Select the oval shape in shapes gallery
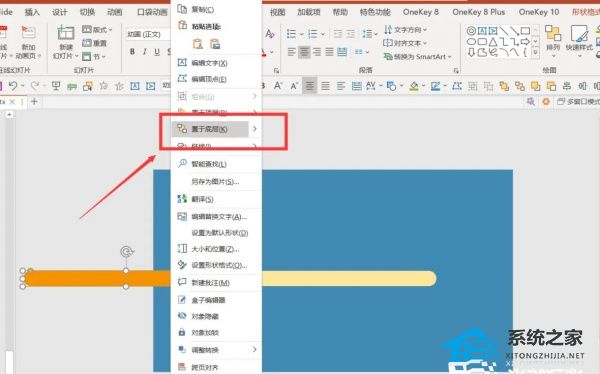 pyautogui.click(x=472, y=41)
